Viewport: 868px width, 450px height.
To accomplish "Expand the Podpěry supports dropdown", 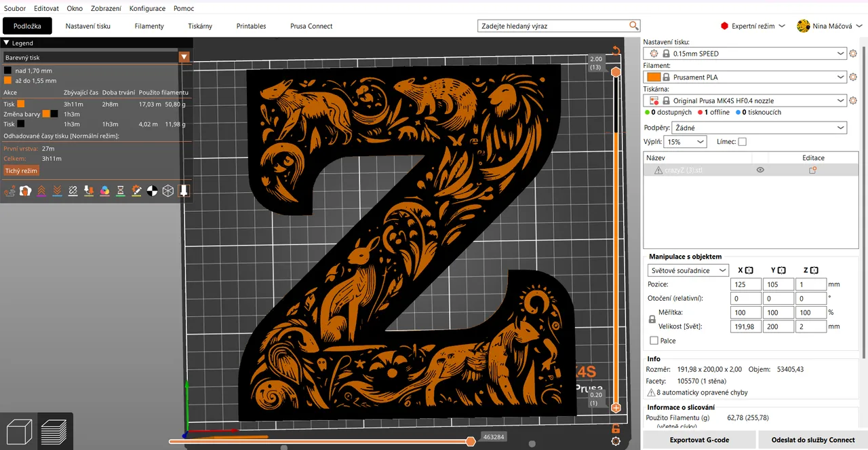I will point(841,128).
